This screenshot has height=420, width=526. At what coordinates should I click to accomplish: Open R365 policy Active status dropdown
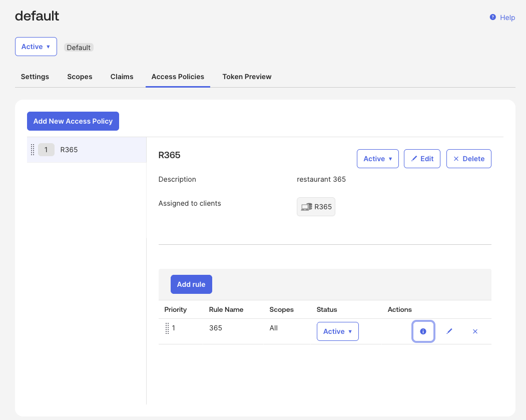[378, 159]
